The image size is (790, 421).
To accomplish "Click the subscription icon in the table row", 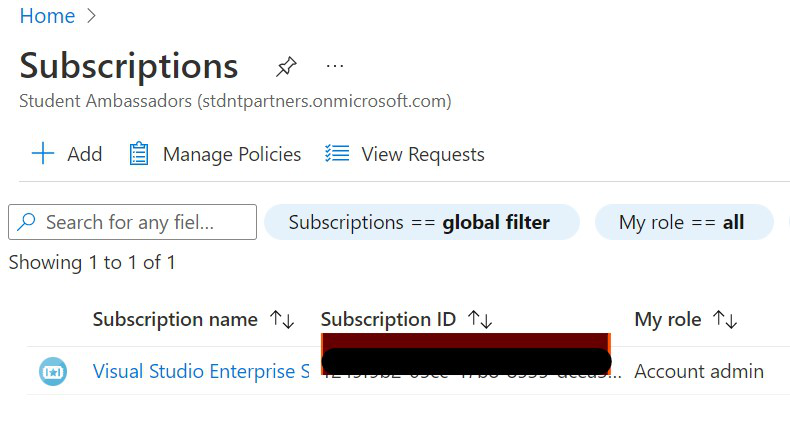I will click(52, 372).
